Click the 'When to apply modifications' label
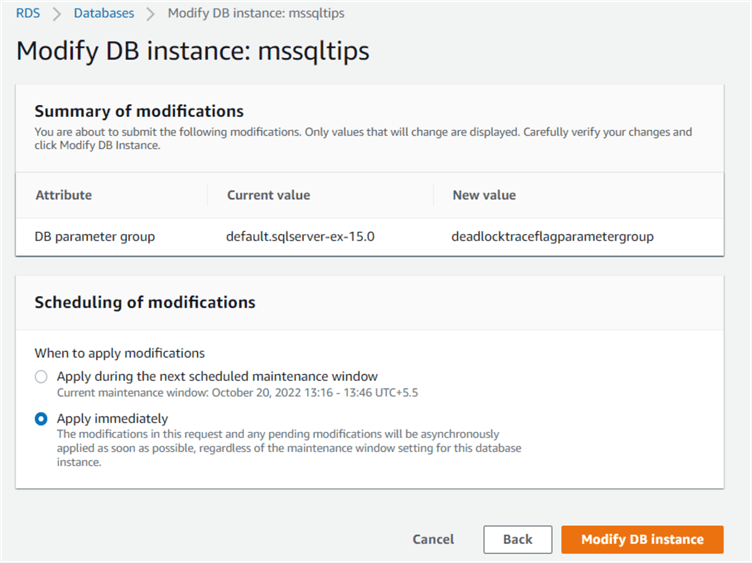The width and height of the screenshot is (752, 563). tap(119, 353)
